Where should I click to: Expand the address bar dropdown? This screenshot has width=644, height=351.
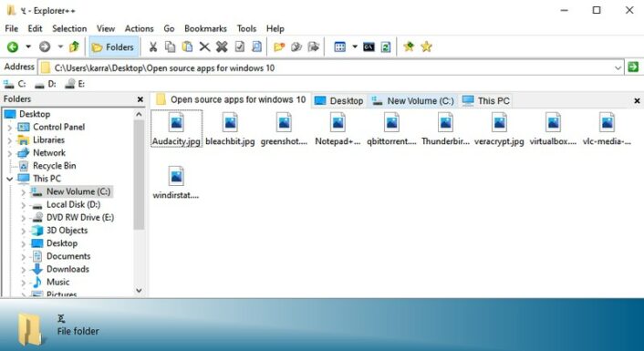tap(618, 67)
